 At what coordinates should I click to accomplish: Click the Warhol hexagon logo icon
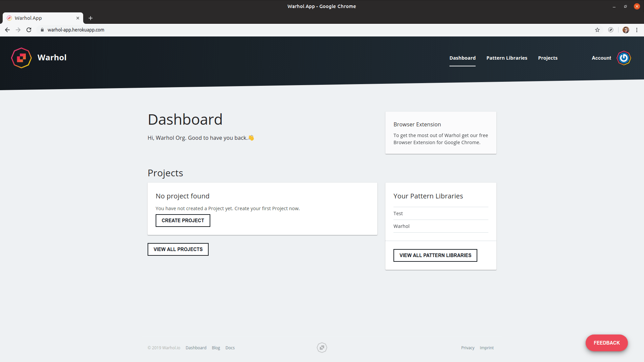pos(21,58)
